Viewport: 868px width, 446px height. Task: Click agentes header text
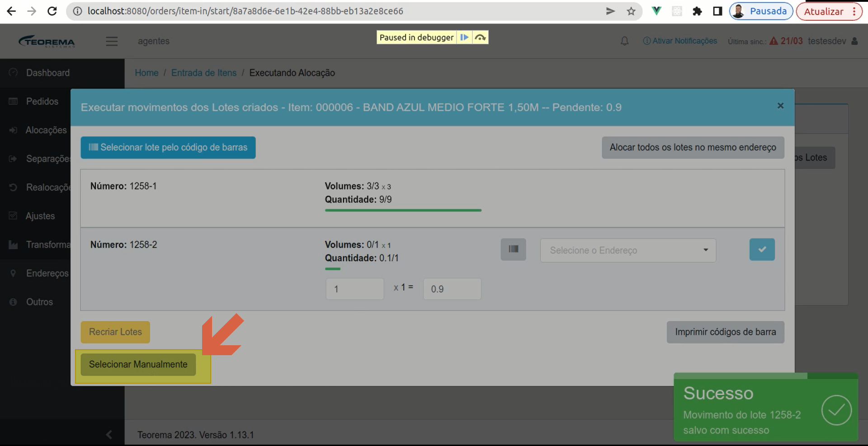tap(154, 41)
